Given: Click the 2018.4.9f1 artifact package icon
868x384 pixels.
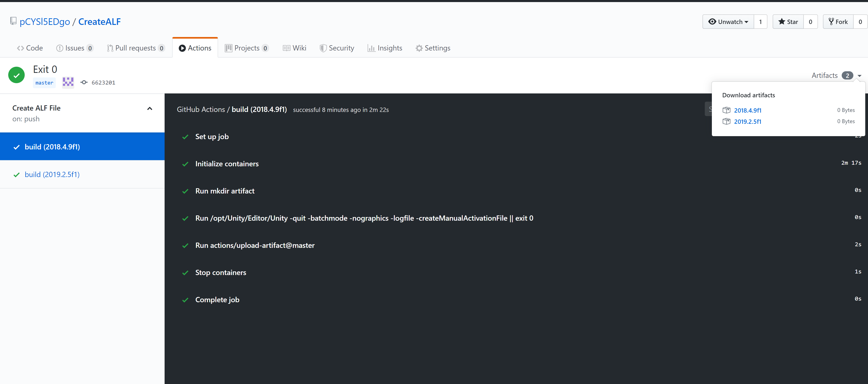Looking at the screenshot, I should point(726,110).
